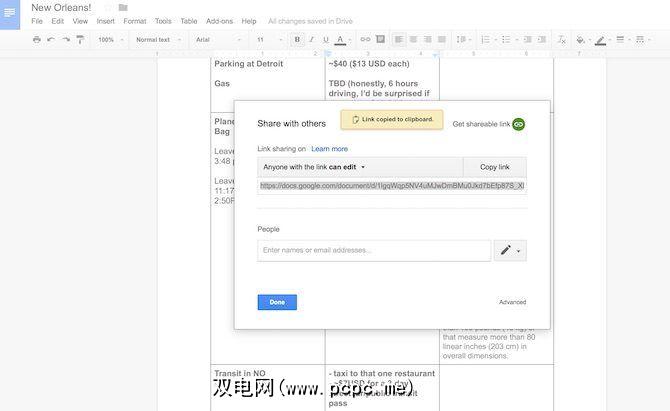Expand 'Anyone with the link can edit' dropdown
The height and width of the screenshot is (411, 670).
pos(315,167)
